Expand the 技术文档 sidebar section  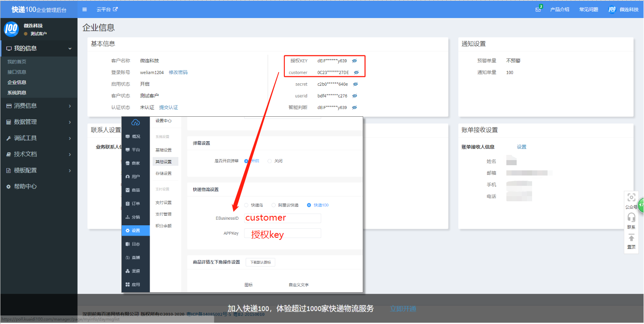39,154
